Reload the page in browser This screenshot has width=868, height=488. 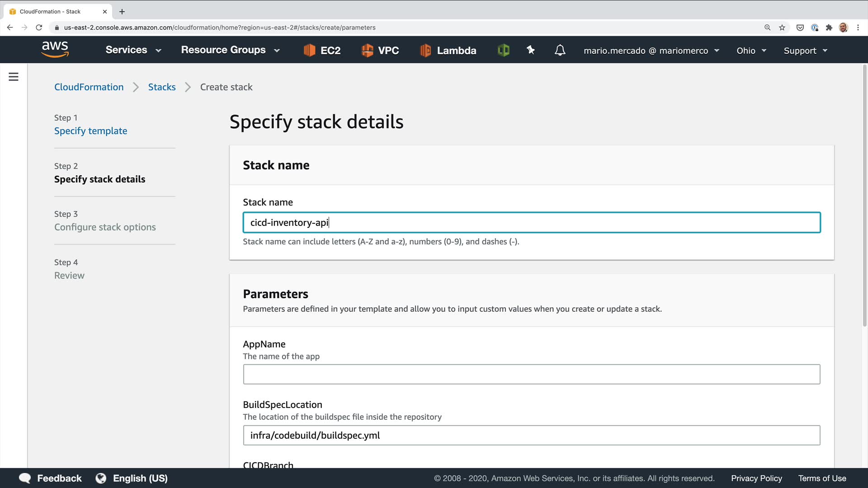[39, 28]
